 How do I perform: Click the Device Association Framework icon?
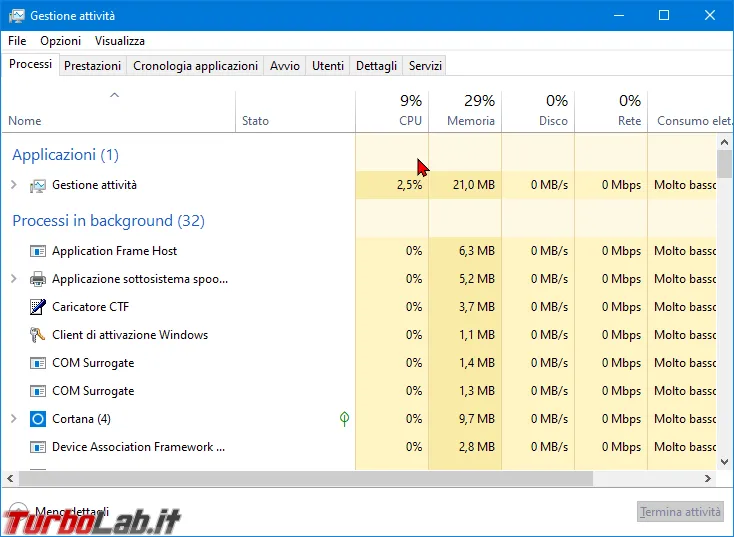[x=37, y=447]
